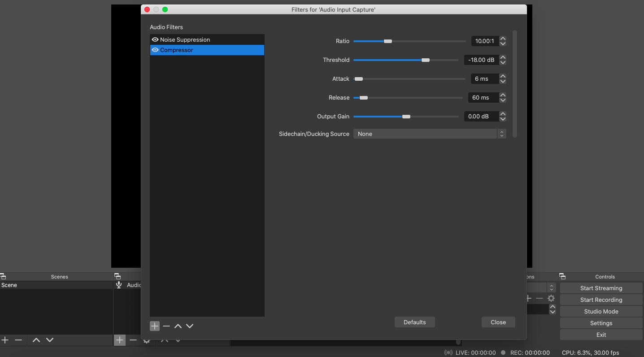This screenshot has height=357, width=644.
Task: Increase Output Gain with the up stepper arrow
Action: 503,114
